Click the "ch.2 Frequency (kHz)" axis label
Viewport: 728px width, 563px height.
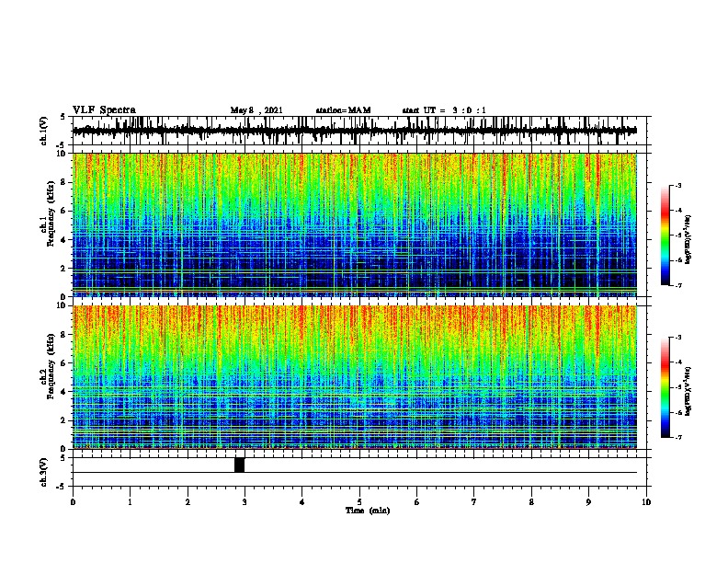(x=48, y=365)
